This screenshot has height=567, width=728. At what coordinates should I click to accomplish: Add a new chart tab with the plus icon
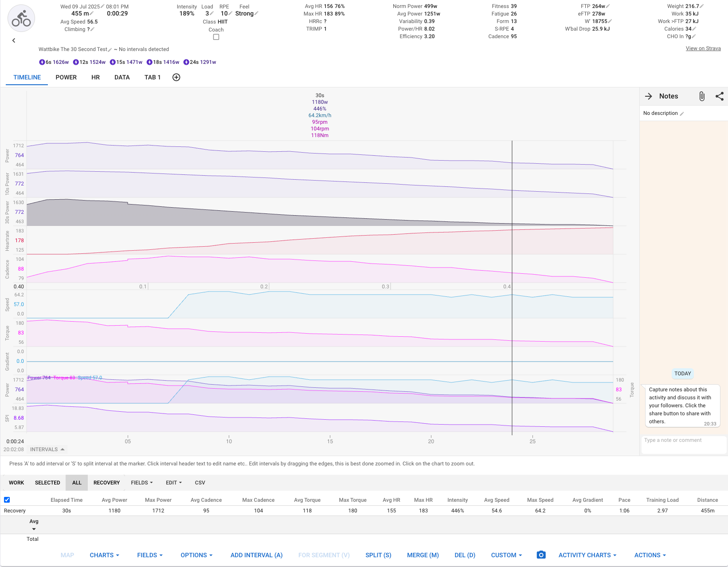point(176,77)
